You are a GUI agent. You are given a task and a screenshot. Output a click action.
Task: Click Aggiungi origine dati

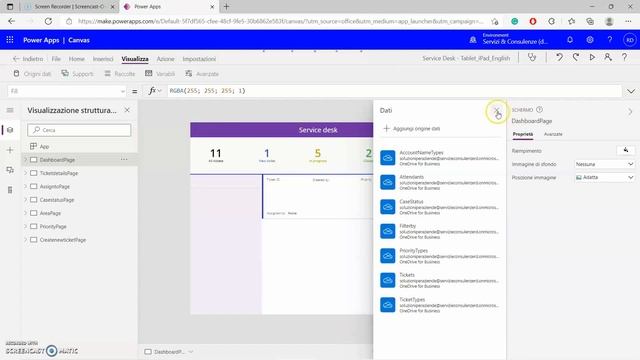coord(411,129)
